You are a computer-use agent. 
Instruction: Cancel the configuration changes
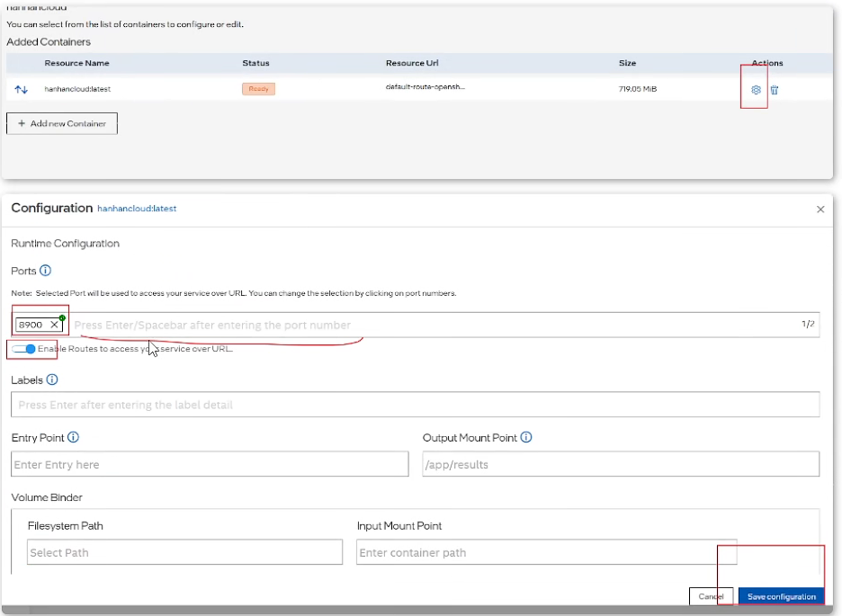point(711,597)
